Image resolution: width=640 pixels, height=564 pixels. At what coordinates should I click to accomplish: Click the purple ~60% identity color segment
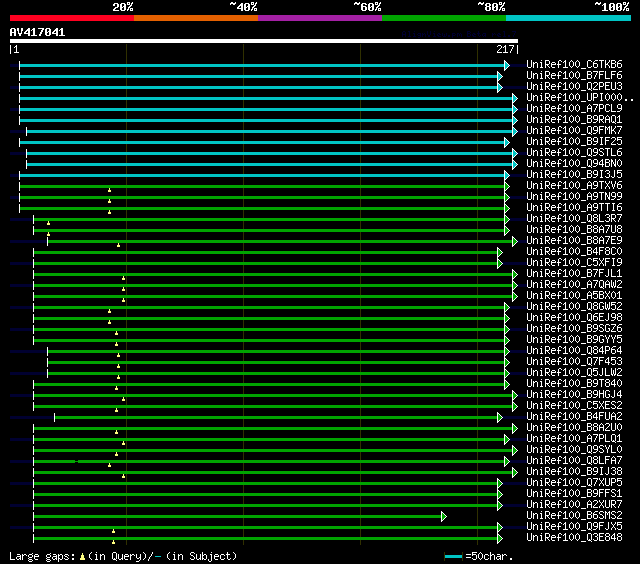point(319,18)
